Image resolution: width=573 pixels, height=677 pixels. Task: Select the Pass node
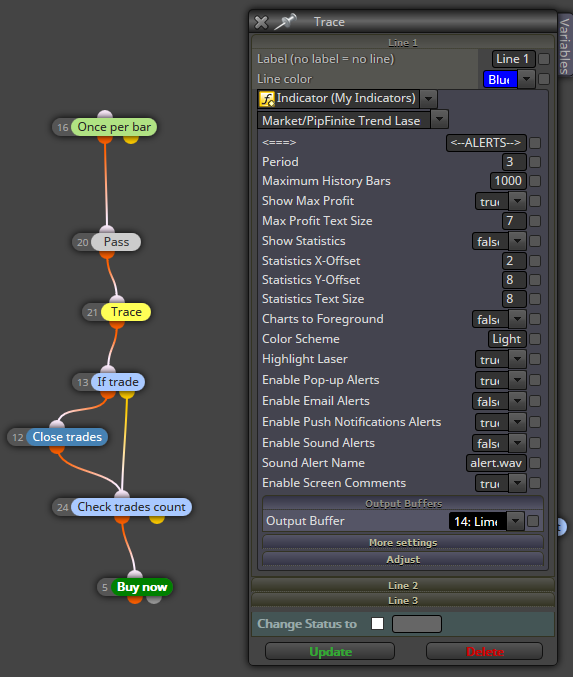(x=116, y=242)
